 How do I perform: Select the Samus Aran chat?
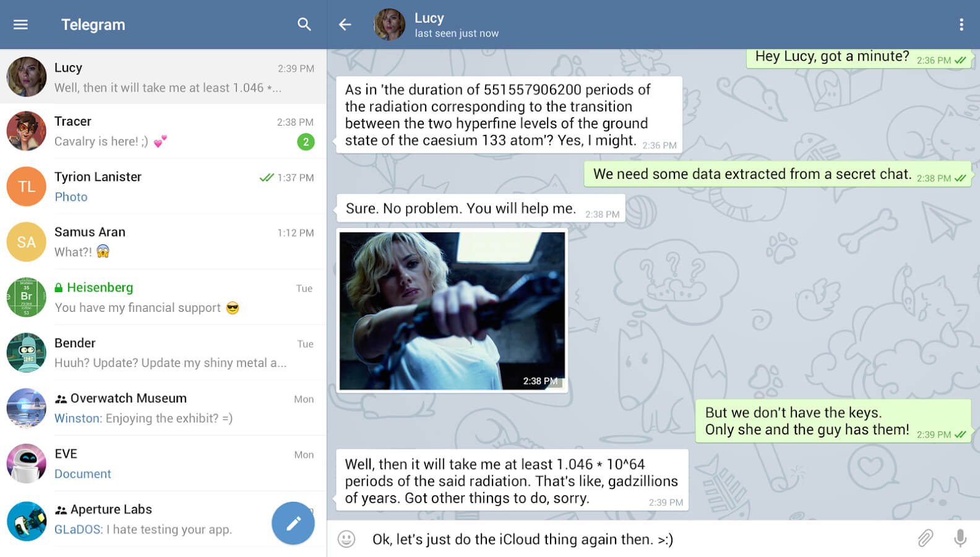coord(163,242)
